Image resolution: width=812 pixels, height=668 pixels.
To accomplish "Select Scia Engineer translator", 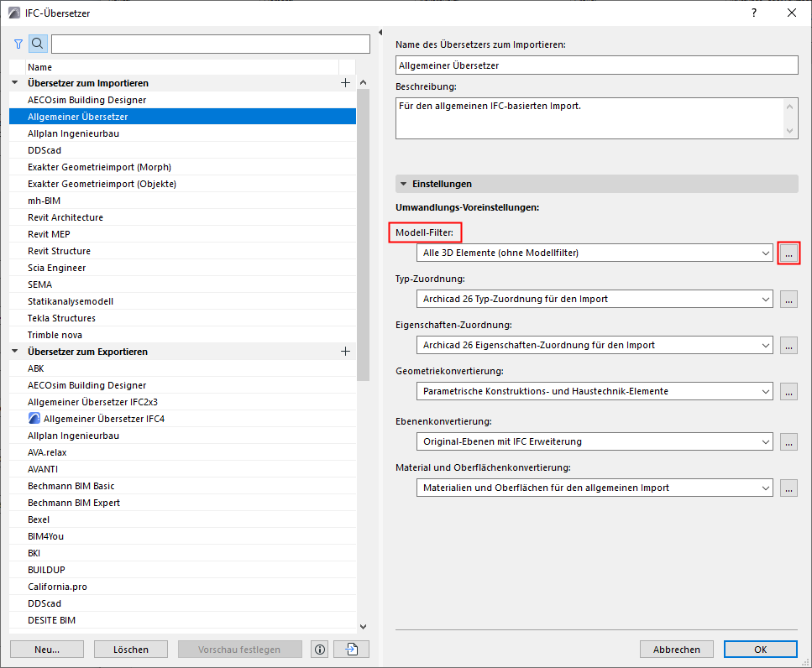I will pos(182,268).
